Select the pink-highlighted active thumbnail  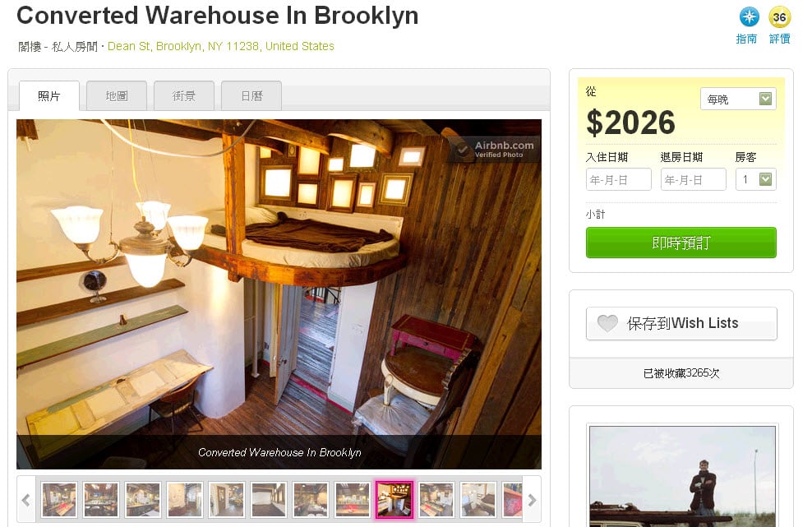394,500
